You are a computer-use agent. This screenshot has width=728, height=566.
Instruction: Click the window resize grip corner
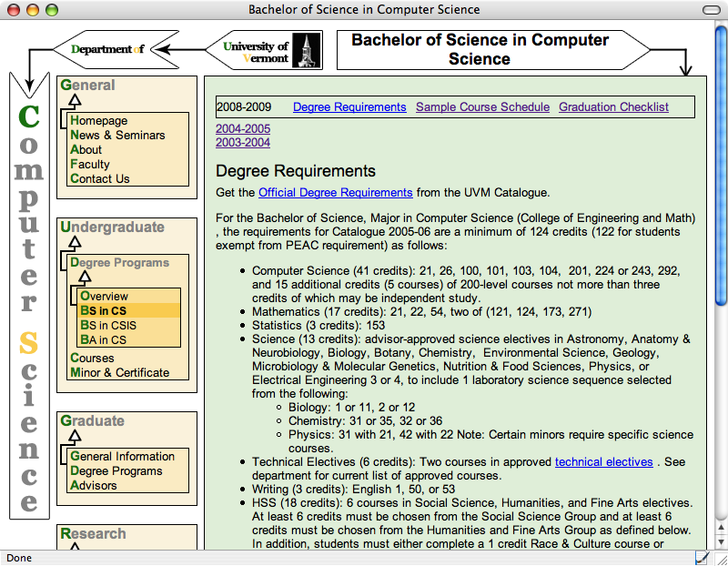coord(722,559)
